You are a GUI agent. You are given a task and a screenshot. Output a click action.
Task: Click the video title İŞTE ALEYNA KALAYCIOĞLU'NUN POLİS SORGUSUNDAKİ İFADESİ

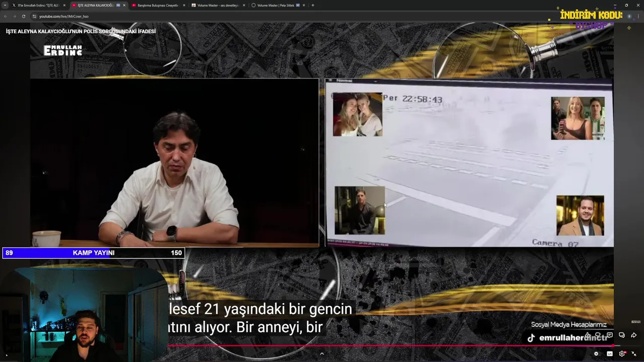coord(80,31)
